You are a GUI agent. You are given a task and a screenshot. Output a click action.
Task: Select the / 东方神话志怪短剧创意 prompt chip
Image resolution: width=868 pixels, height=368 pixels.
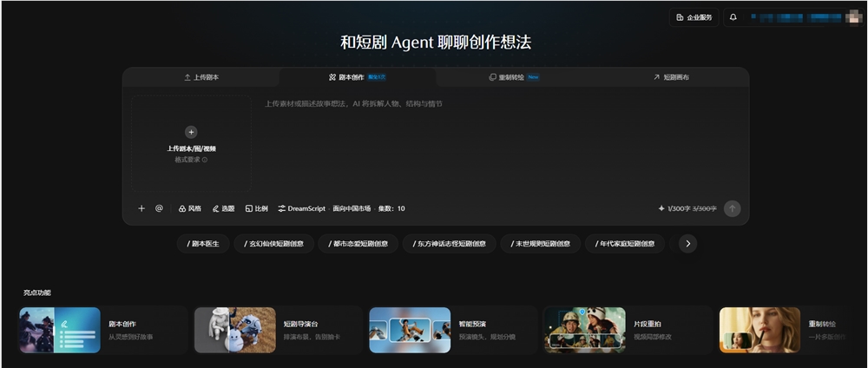tap(450, 244)
